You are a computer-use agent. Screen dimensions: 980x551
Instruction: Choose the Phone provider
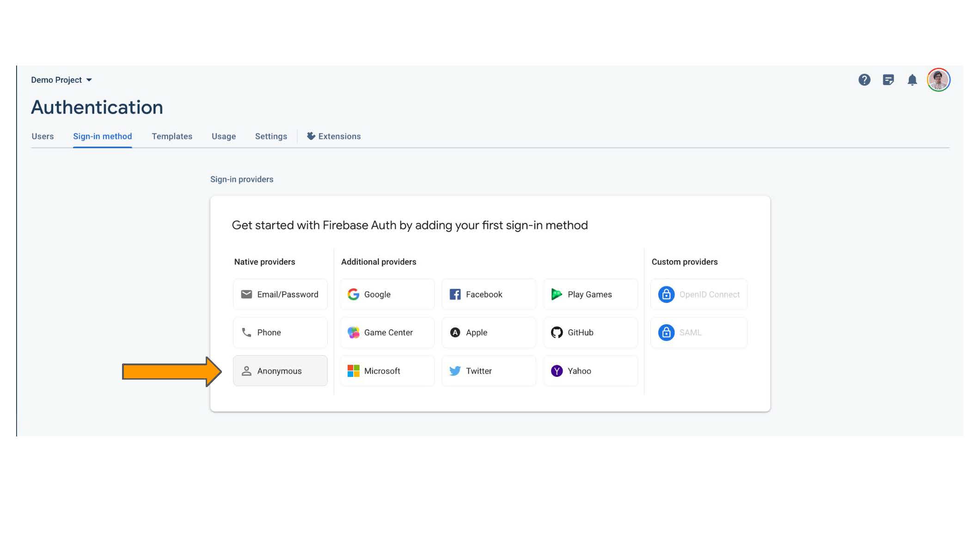pyautogui.click(x=280, y=333)
